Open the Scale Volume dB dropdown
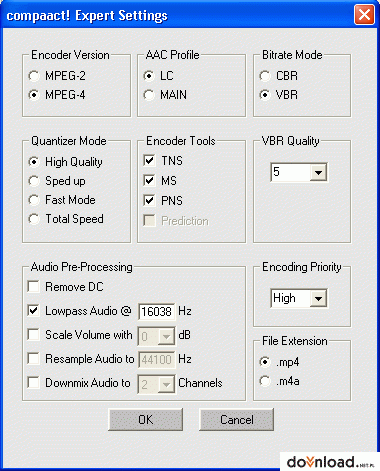This screenshot has height=471, width=380. click(166, 336)
